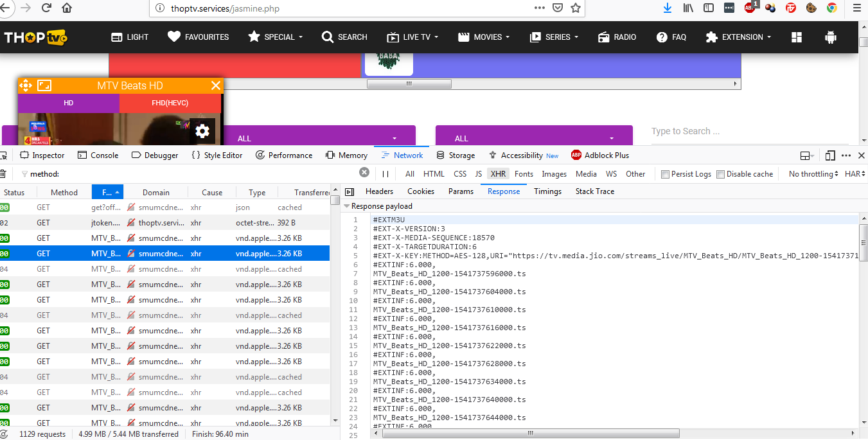This screenshot has height=440, width=868.
Task: Switch to the Debugger tab
Action: [155, 155]
